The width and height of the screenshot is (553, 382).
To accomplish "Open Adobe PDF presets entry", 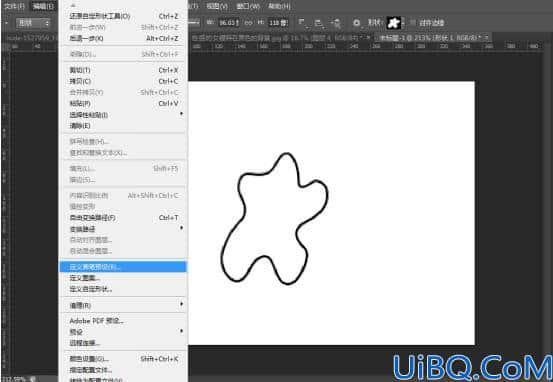I will tap(123, 321).
